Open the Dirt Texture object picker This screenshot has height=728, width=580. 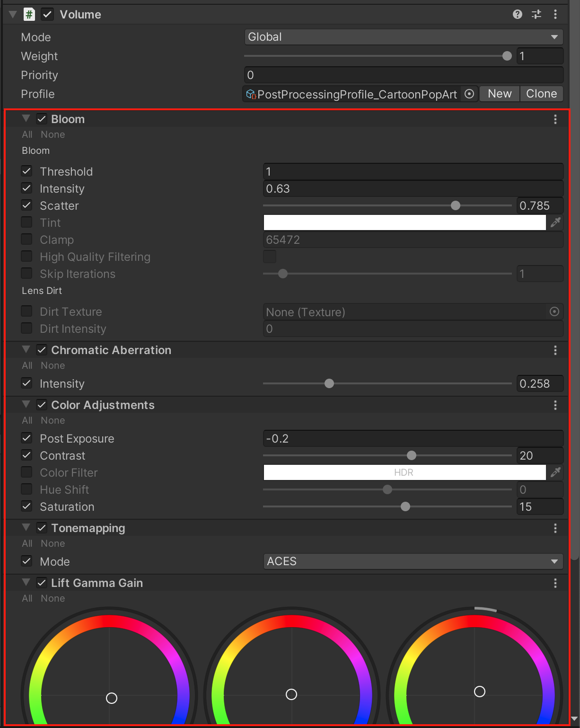coord(554,311)
